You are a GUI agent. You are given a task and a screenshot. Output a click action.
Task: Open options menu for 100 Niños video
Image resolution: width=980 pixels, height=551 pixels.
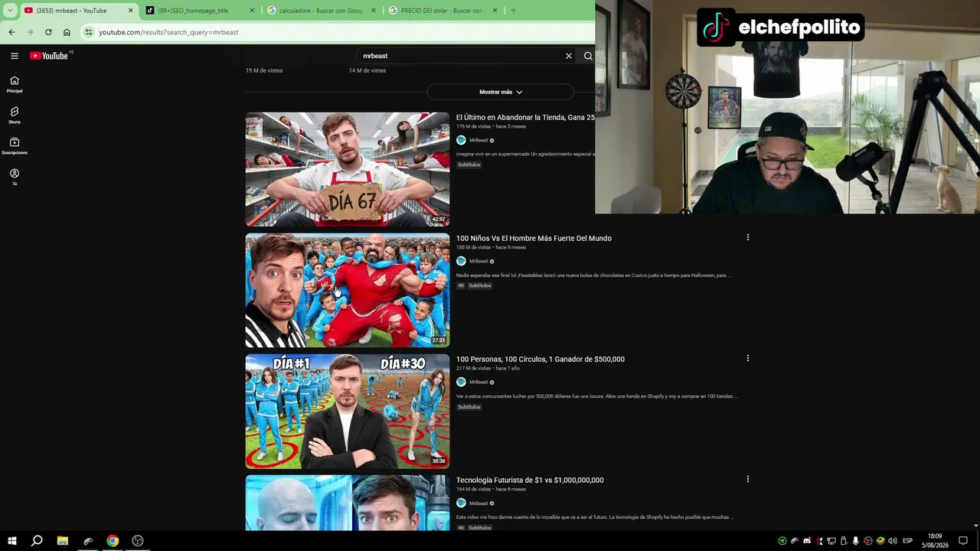coord(748,237)
